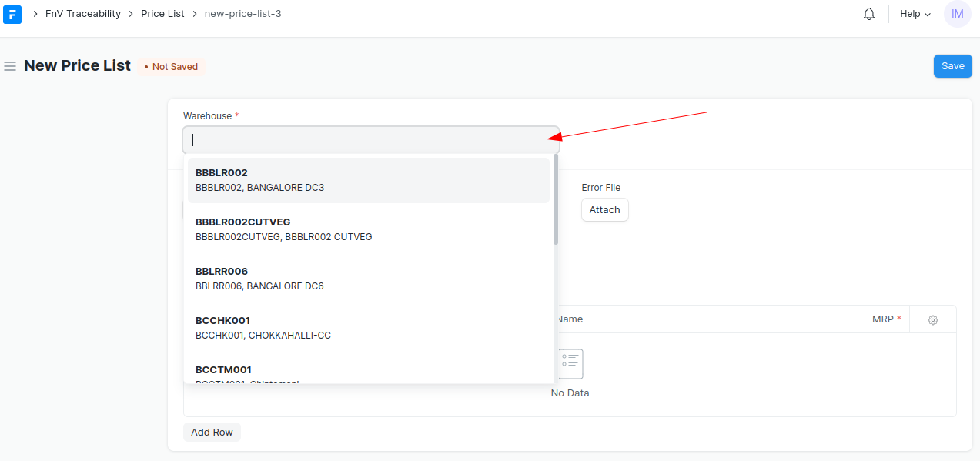Screen dimensions: 980x461
Task: Open the notifications bell
Action: point(869,14)
